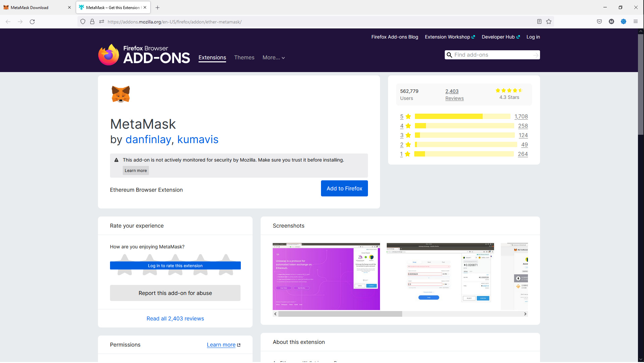This screenshot has width=644, height=363.
Task: Click the blue globe extension icon
Action: pos(624,22)
